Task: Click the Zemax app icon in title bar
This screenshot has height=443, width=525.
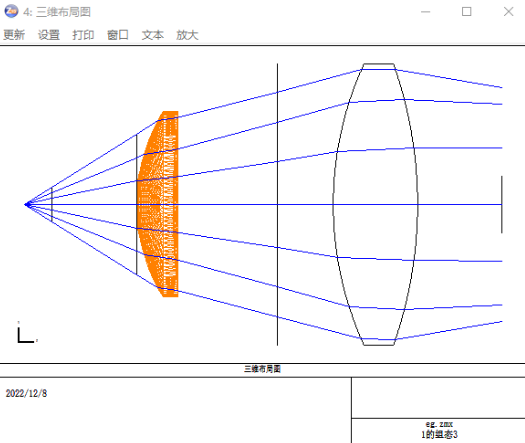Action: [11, 11]
